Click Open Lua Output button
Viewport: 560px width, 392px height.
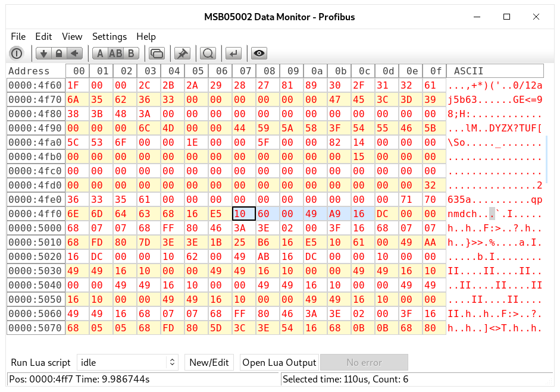click(279, 362)
